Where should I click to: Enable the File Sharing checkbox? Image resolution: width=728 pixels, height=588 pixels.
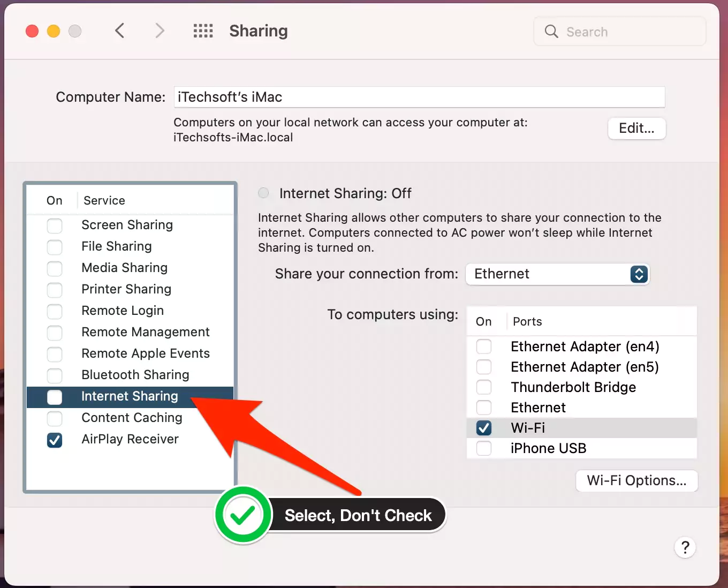tap(55, 247)
